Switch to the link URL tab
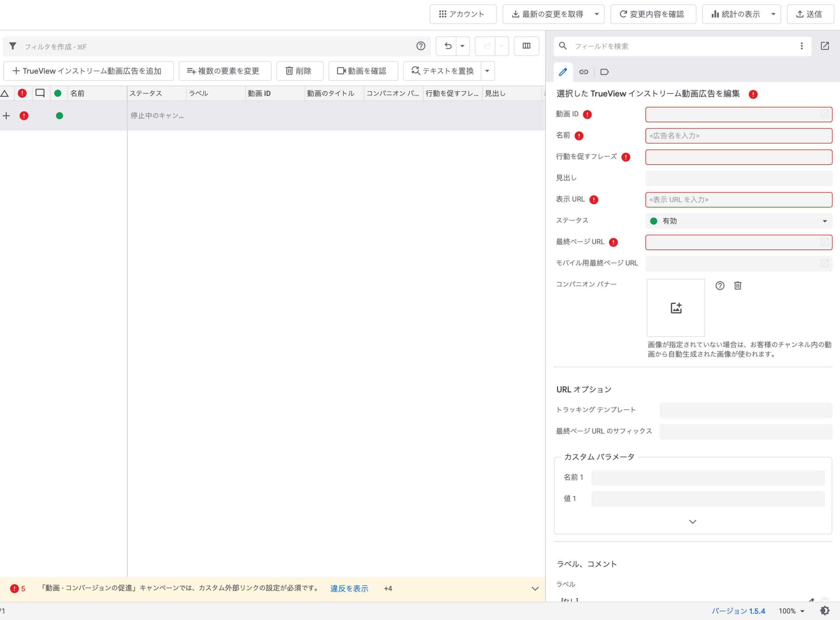 [583, 72]
